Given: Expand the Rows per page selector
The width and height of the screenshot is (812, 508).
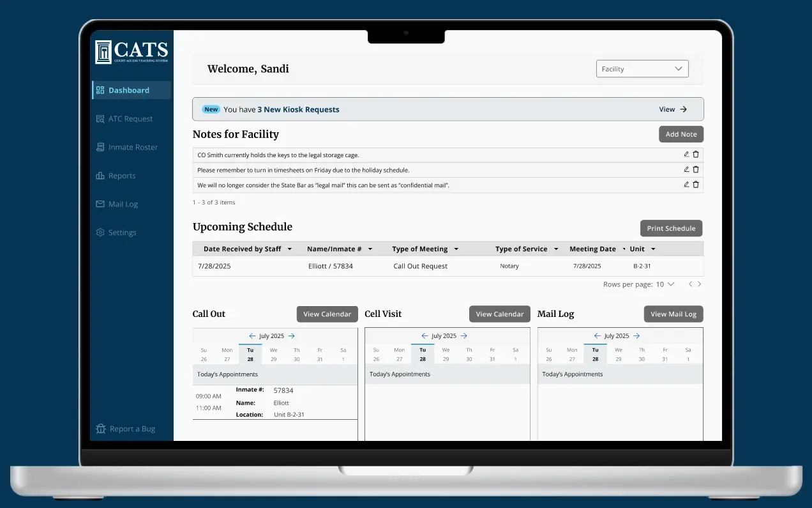Looking at the screenshot, I should click(x=665, y=284).
